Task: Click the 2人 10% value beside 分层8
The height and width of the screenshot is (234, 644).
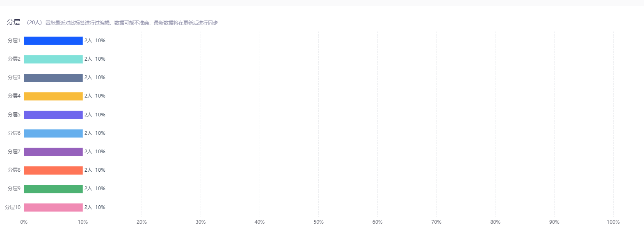Action: click(95, 170)
